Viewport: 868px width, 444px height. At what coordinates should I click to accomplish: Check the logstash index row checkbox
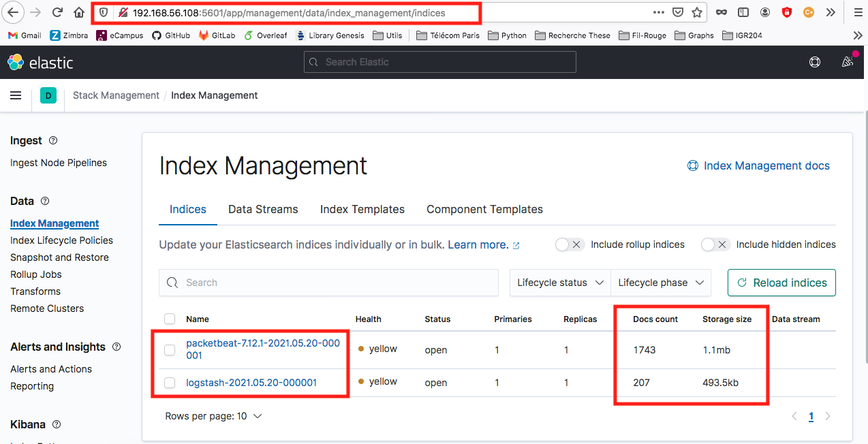click(x=170, y=383)
